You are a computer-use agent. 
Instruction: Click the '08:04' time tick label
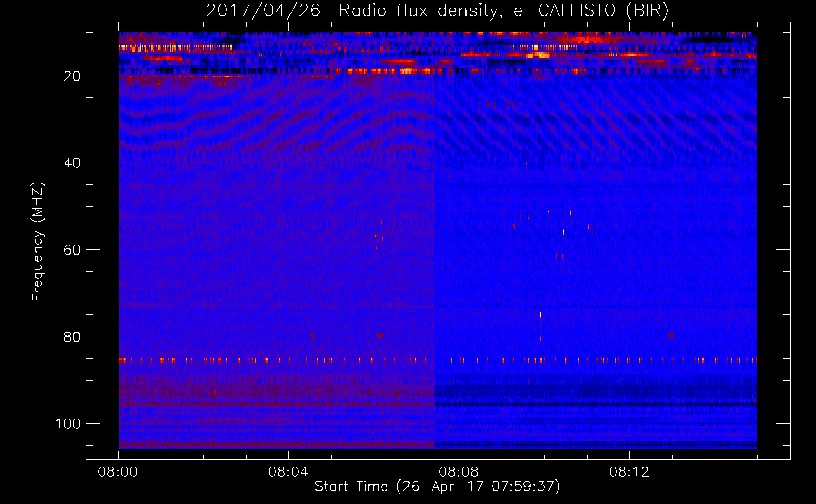[288, 472]
